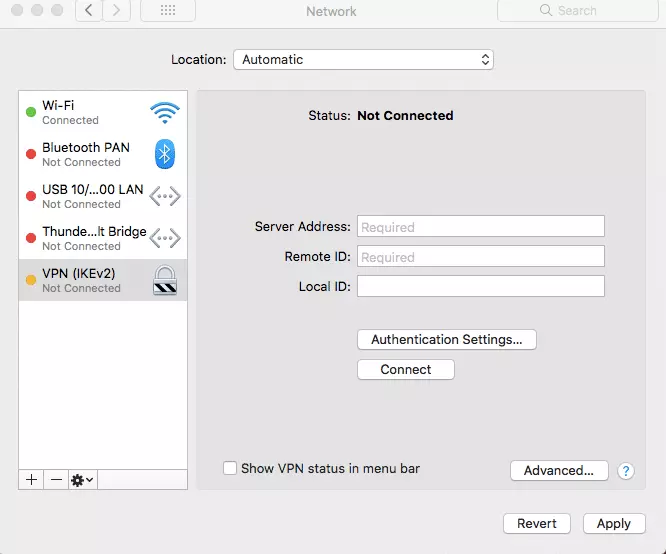Click the Advanced button
Screen dimensions: 666x554
[x=559, y=471]
